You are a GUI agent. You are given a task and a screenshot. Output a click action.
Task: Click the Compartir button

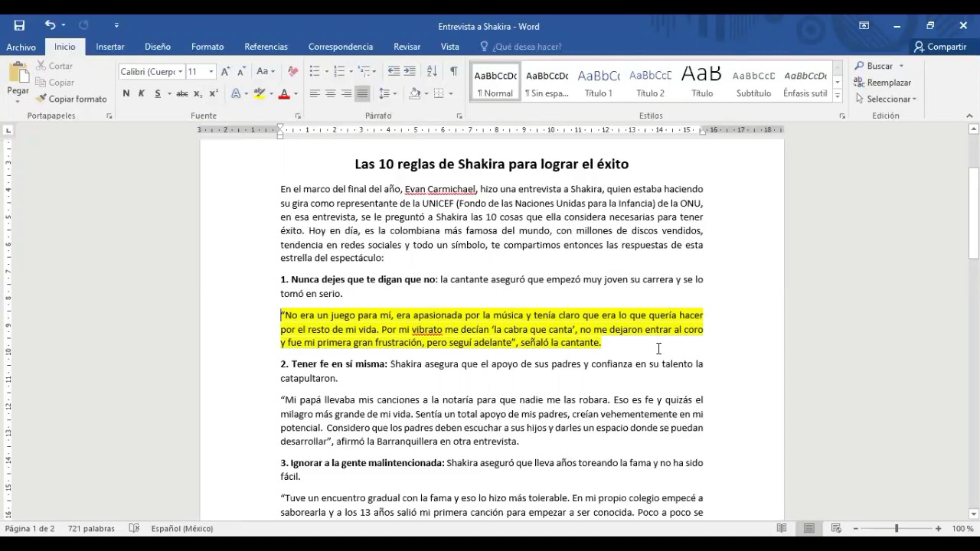[939, 47]
